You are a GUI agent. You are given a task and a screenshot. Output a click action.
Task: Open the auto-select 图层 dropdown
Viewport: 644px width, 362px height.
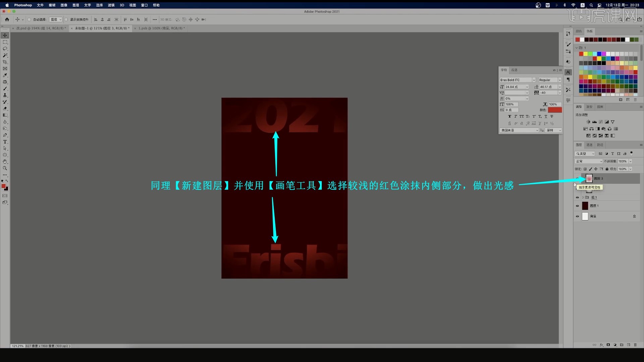point(56,19)
